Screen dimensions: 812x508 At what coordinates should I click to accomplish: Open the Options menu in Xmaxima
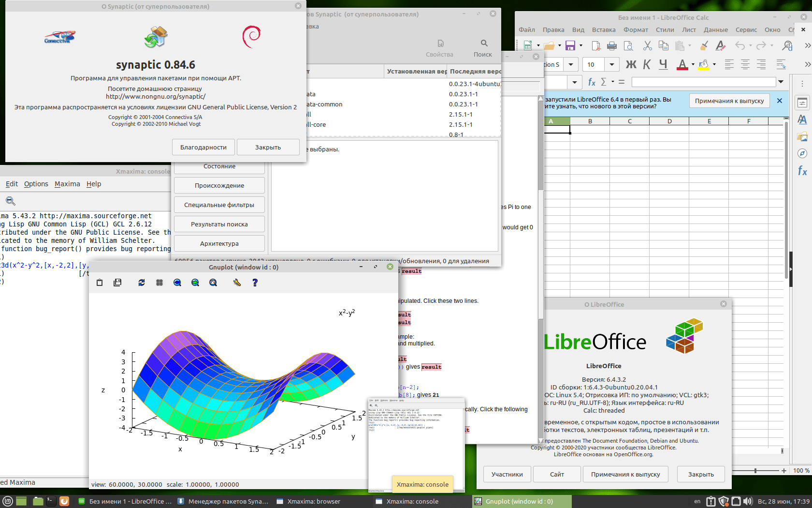coord(36,184)
